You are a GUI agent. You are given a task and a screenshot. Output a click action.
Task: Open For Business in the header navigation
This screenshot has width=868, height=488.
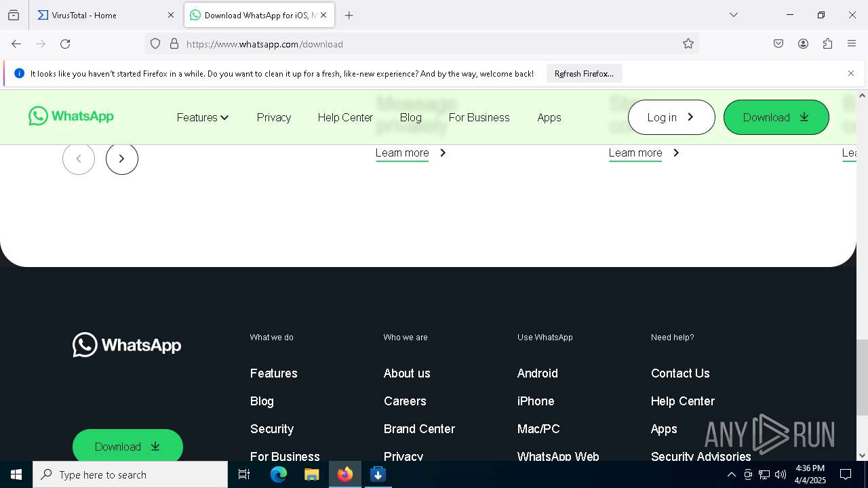[x=479, y=117]
